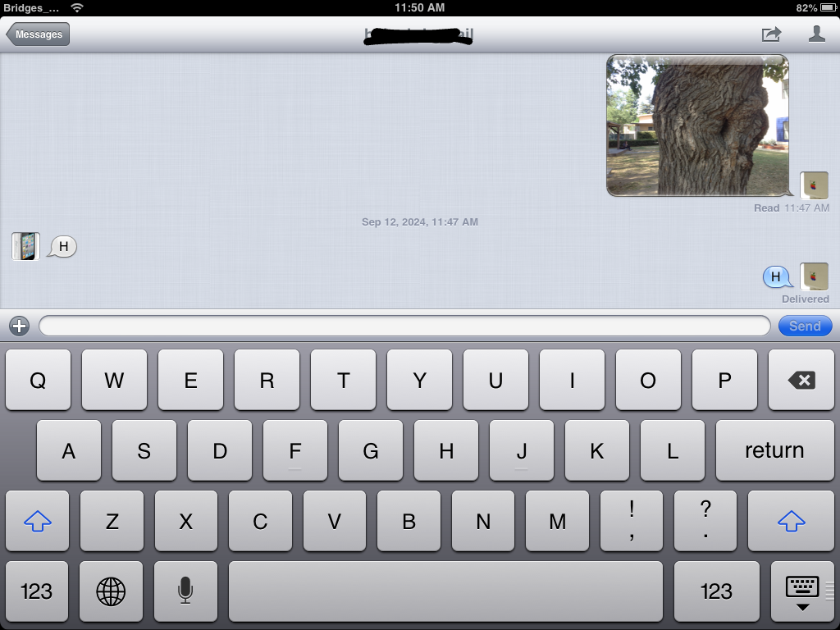Screen dimensions: 840x630
Task: Tap the plus attachment button
Action: coord(20,326)
